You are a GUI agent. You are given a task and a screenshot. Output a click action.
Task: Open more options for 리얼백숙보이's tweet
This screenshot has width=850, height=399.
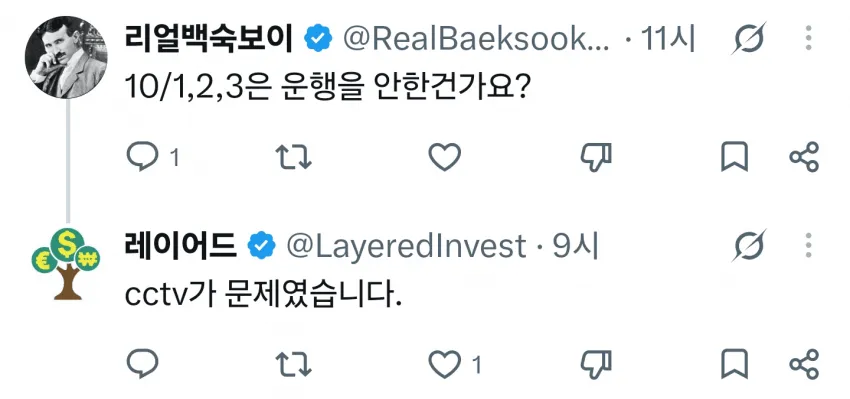point(808,38)
